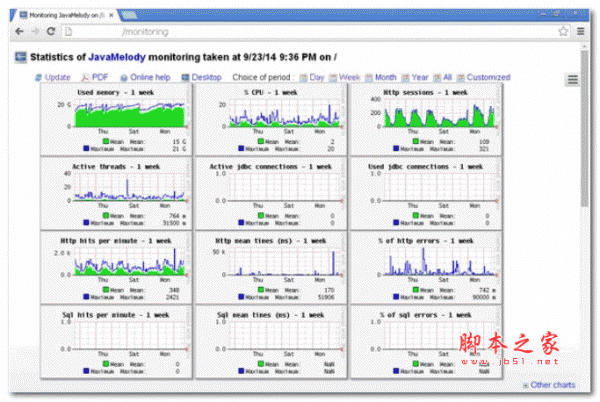Open the Chrome menu icon
600x402 pixels.
tap(580, 31)
